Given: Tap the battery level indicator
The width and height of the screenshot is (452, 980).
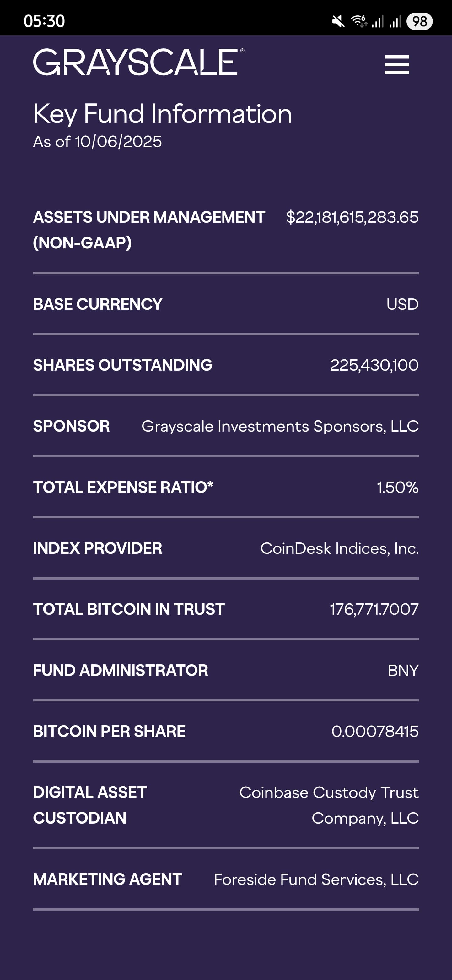Looking at the screenshot, I should pos(419,21).
